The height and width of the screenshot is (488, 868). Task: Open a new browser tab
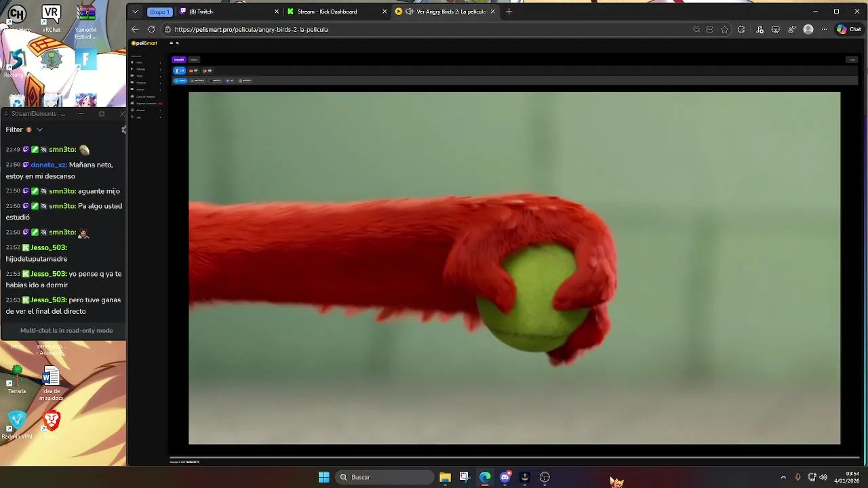pos(509,12)
